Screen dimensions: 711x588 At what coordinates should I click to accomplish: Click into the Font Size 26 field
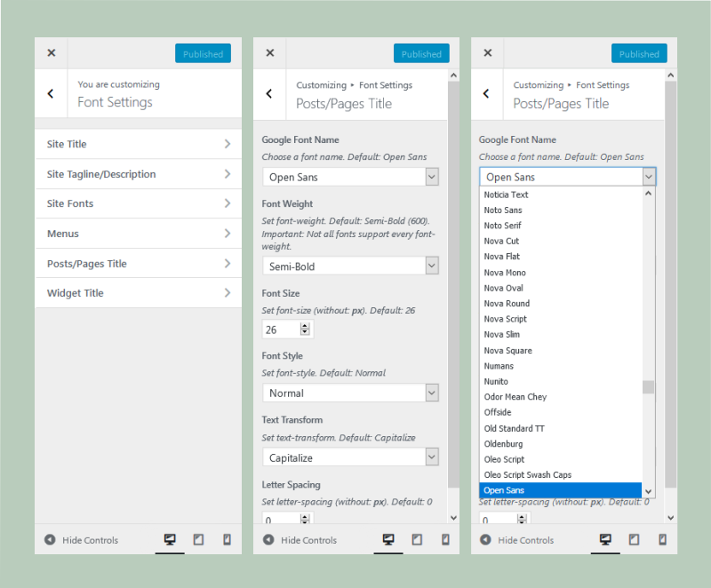click(x=281, y=330)
